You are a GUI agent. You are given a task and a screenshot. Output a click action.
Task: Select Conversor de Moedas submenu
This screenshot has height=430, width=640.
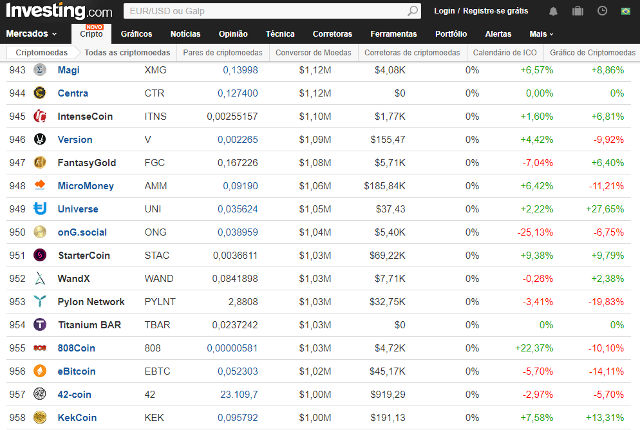[313, 53]
